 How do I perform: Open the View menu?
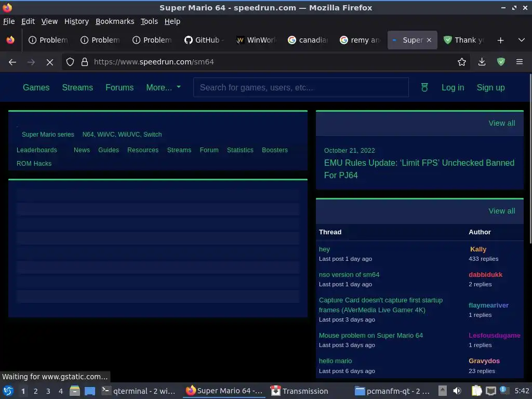[49, 21]
